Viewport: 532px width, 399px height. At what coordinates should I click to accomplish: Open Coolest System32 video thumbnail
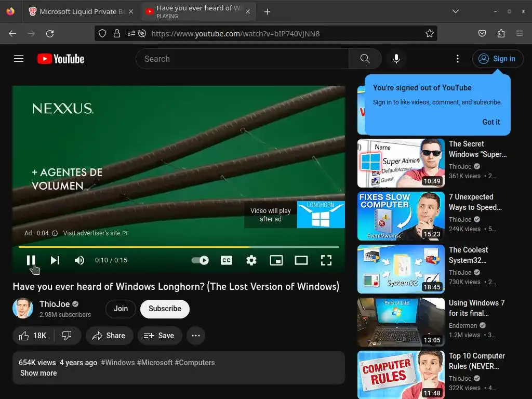point(401,269)
